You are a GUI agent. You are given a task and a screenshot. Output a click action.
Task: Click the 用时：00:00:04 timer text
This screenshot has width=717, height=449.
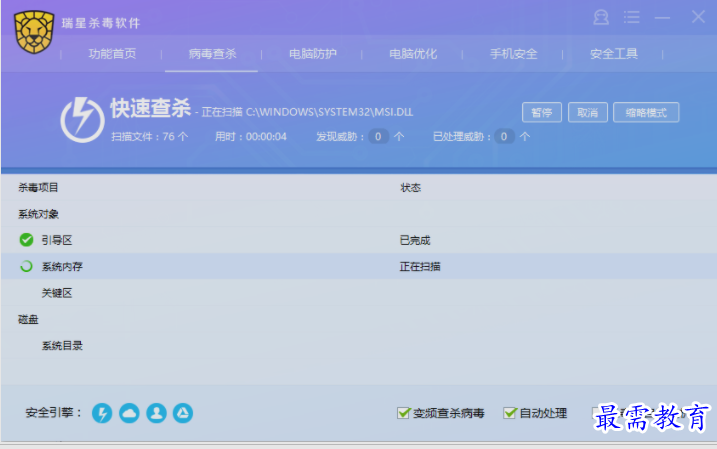[x=251, y=137]
